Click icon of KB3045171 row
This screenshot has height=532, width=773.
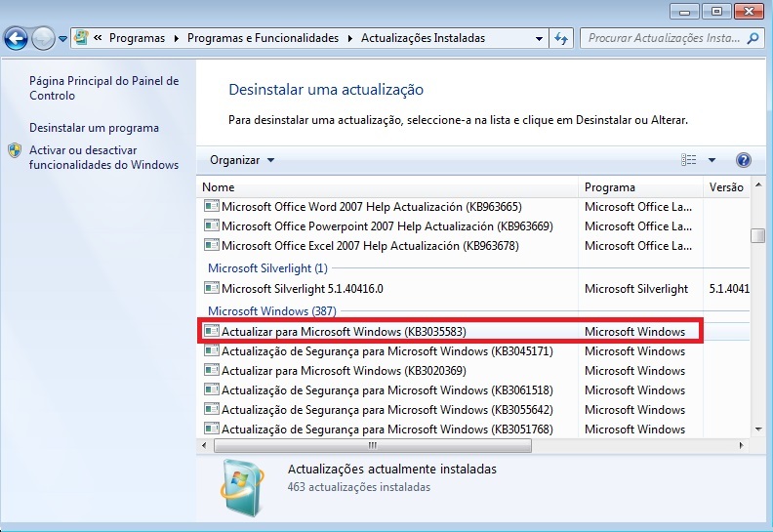pyautogui.click(x=212, y=350)
